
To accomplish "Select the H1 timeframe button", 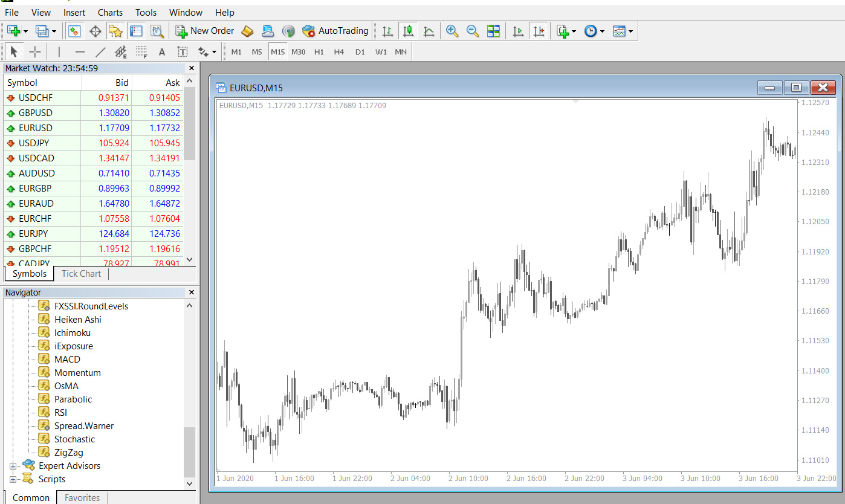I will pyautogui.click(x=319, y=52).
